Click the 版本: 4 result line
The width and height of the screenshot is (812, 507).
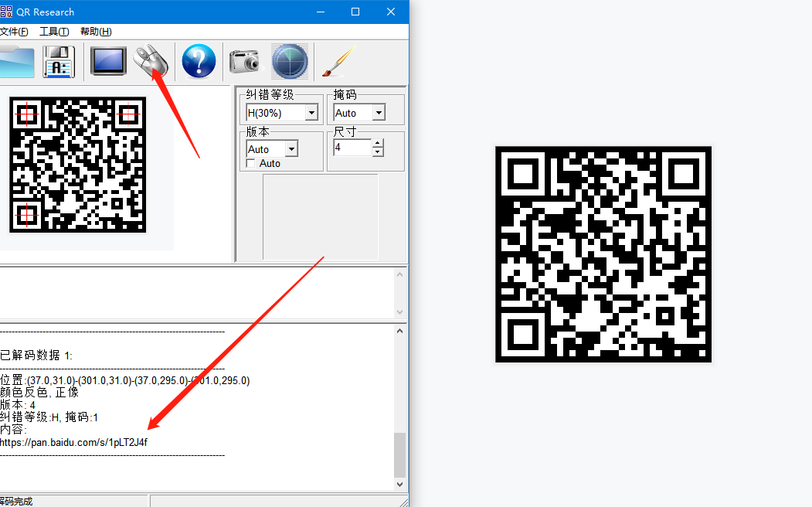(x=18, y=405)
